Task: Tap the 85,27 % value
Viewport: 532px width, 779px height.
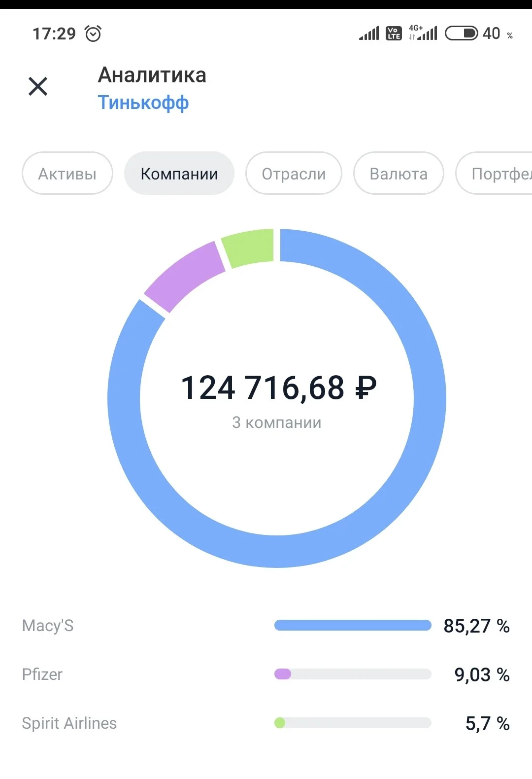Action: [476, 626]
